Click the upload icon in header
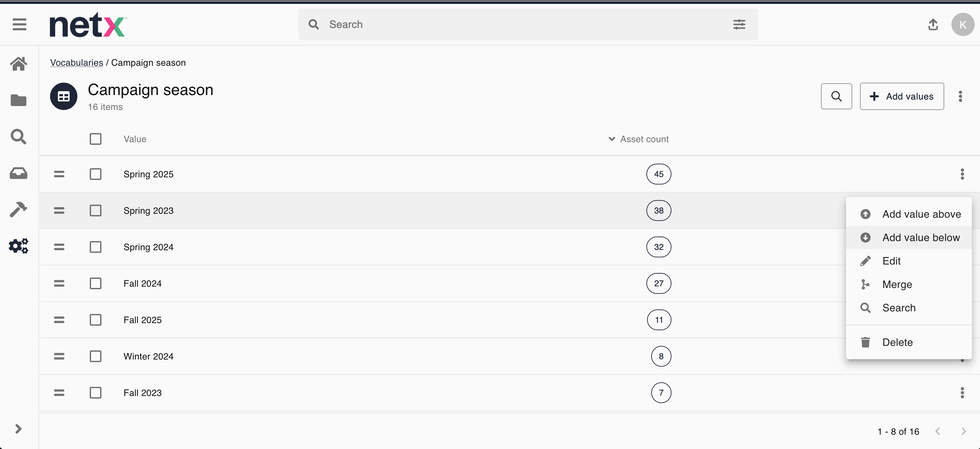Viewport: 980px width, 449px height. [933, 24]
